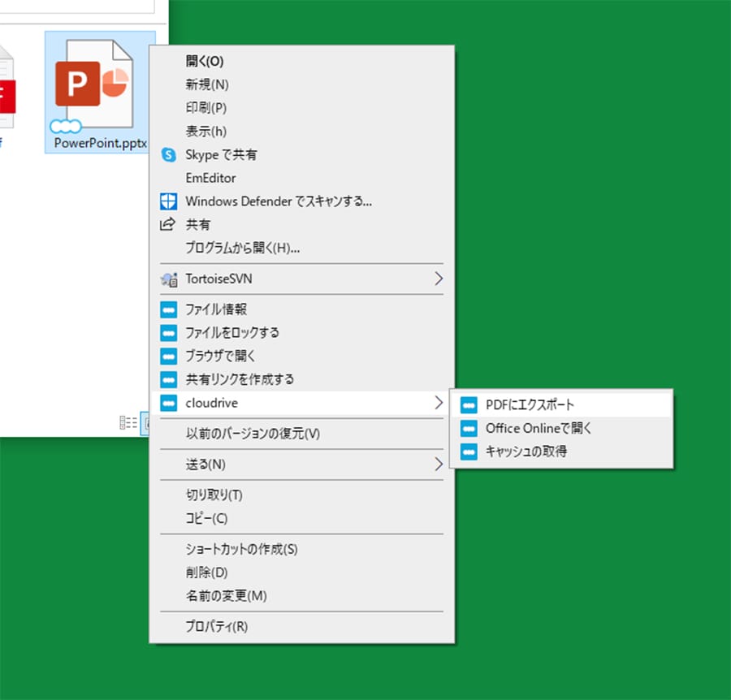Viewport: 731px width, 700px height.
Task: Select the PowerPoint.pptx file icon
Action: (95, 83)
